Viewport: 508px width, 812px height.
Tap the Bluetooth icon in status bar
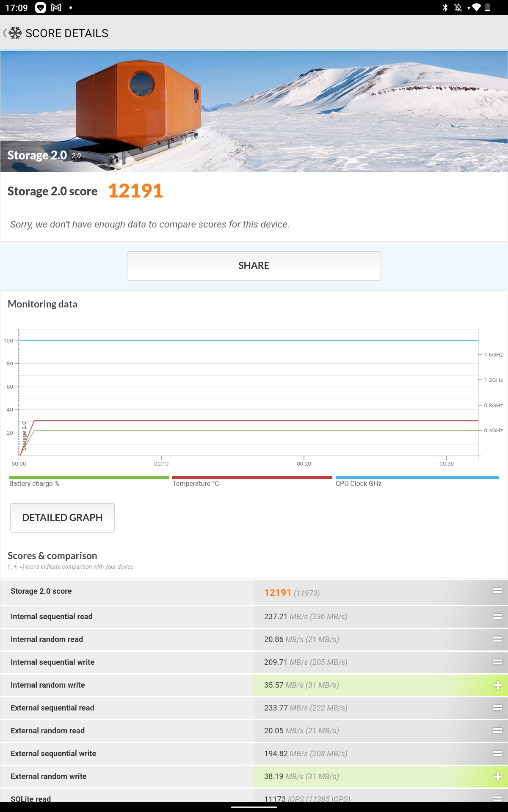click(445, 8)
